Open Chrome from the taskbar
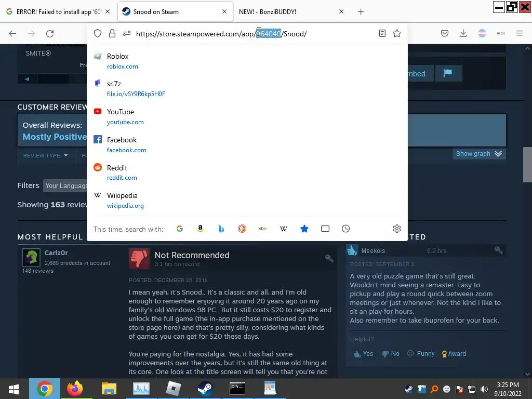Viewport: 532px width, 399px height. pos(45,389)
